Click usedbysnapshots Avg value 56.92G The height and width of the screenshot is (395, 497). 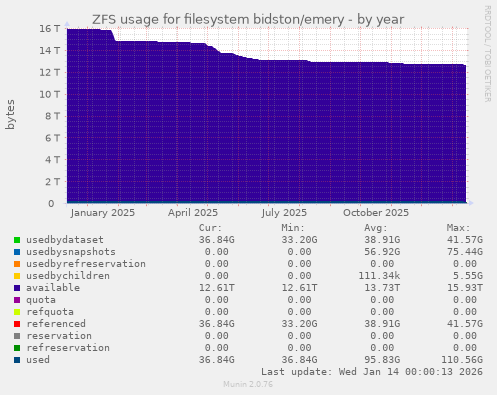pos(382,252)
